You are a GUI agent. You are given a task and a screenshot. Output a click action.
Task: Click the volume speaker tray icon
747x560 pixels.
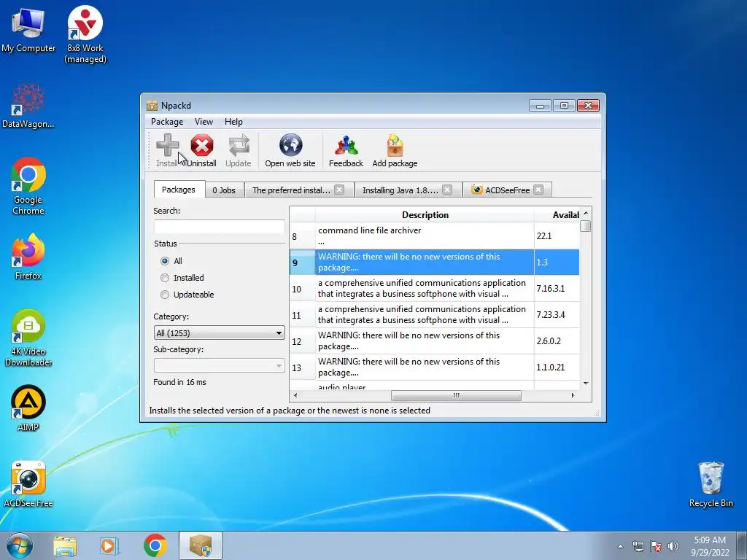(673, 546)
